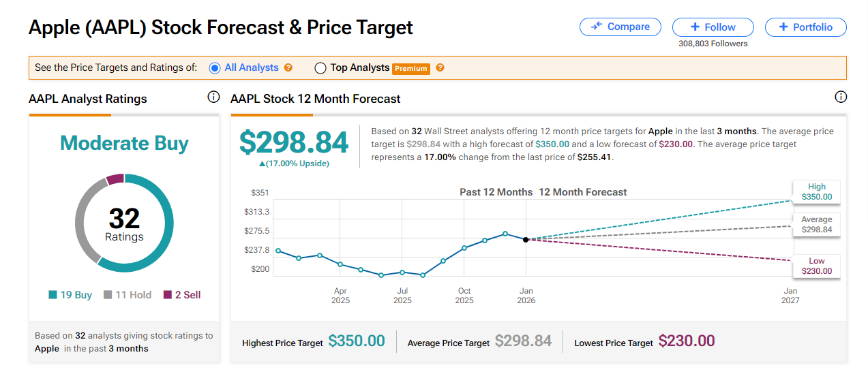Open info icon for 12 Month Forecast panel
The width and height of the screenshot is (868, 374).
[x=841, y=97]
